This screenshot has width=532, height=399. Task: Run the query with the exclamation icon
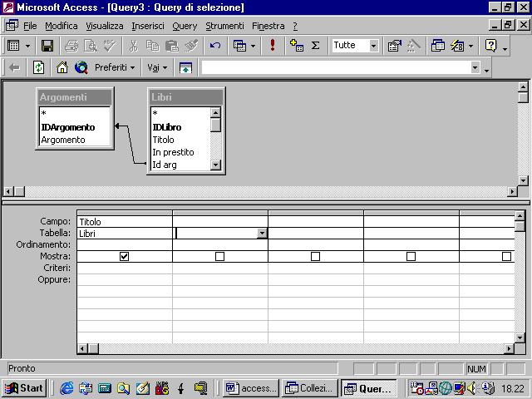[273, 46]
